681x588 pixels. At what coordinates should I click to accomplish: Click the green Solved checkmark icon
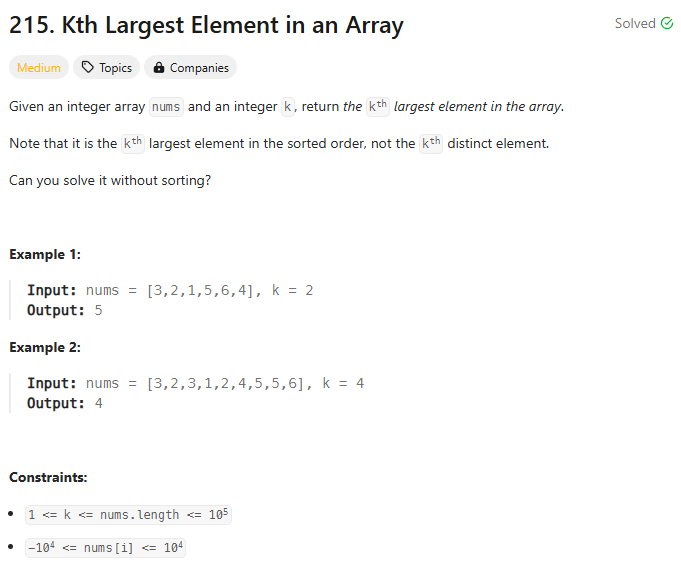667,23
